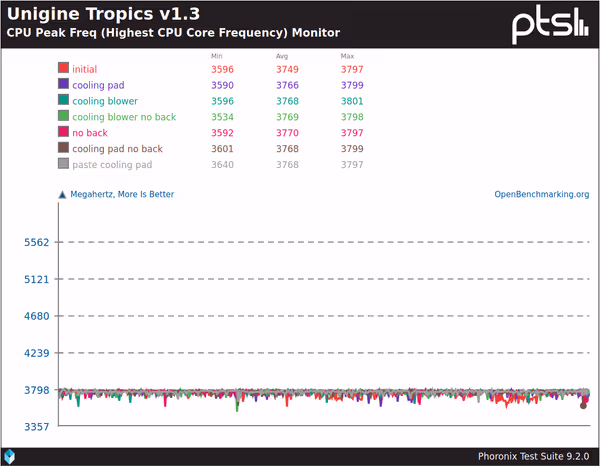Screen dimensions: 600x466
Task: Click cooling pad Avg value 3766
Action: (287, 85)
